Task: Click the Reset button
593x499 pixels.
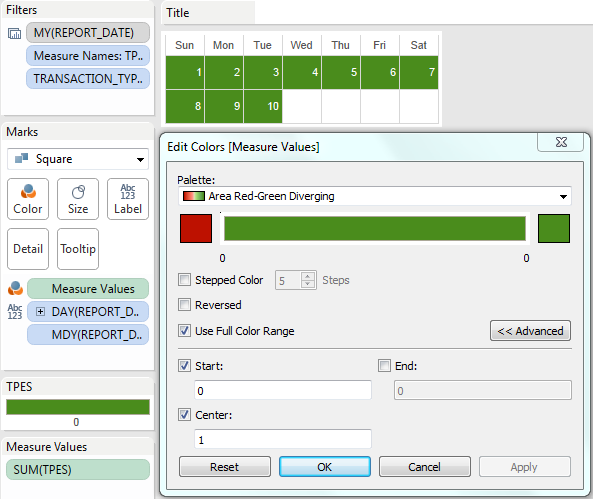Action: click(x=225, y=466)
